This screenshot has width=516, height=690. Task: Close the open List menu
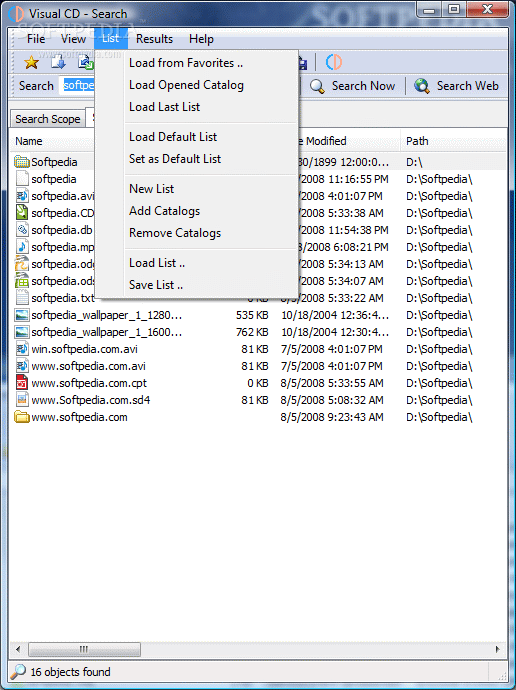click(110, 39)
